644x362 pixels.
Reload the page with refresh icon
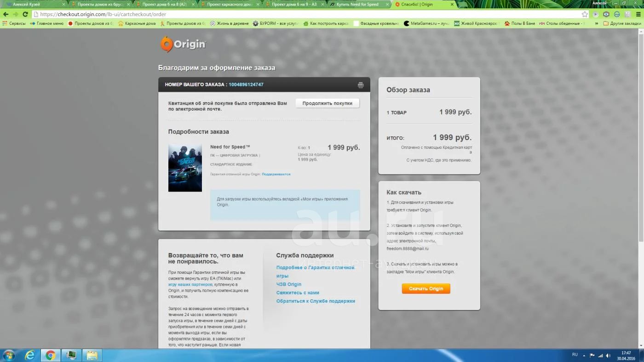25,14
